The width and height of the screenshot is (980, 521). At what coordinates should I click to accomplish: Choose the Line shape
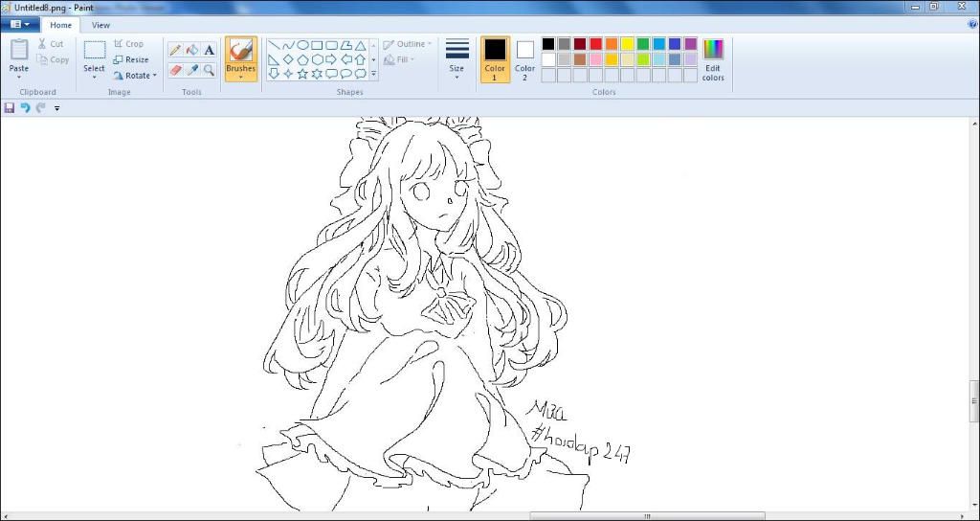coord(274,46)
